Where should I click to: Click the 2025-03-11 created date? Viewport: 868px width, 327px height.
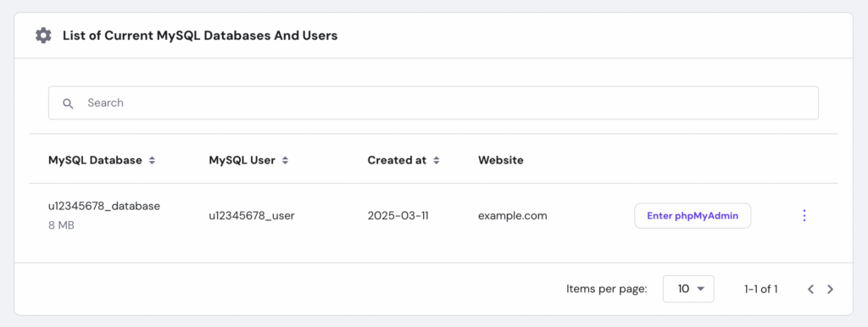[398, 216]
